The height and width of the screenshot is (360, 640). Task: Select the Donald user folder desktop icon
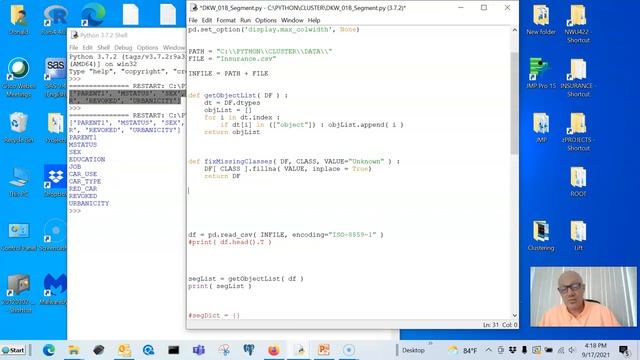pyautogui.click(x=19, y=20)
